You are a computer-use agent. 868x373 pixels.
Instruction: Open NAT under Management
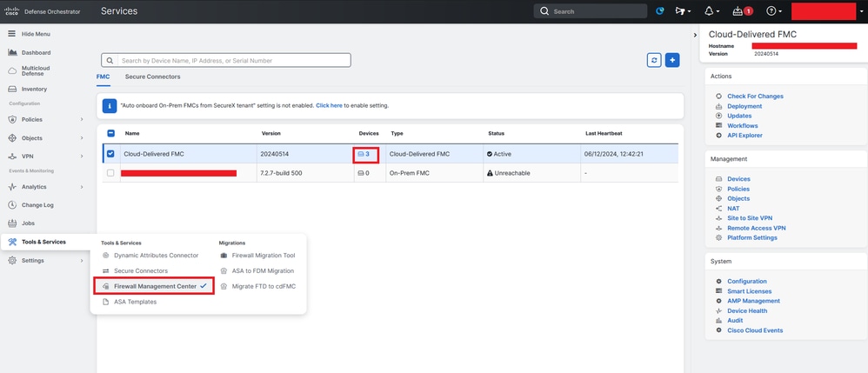(733, 209)
